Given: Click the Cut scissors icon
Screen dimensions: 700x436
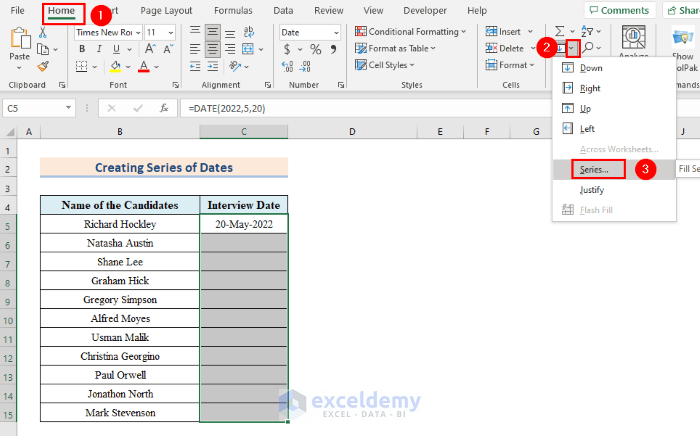Looking at the screenshot, I should point(42,32).
